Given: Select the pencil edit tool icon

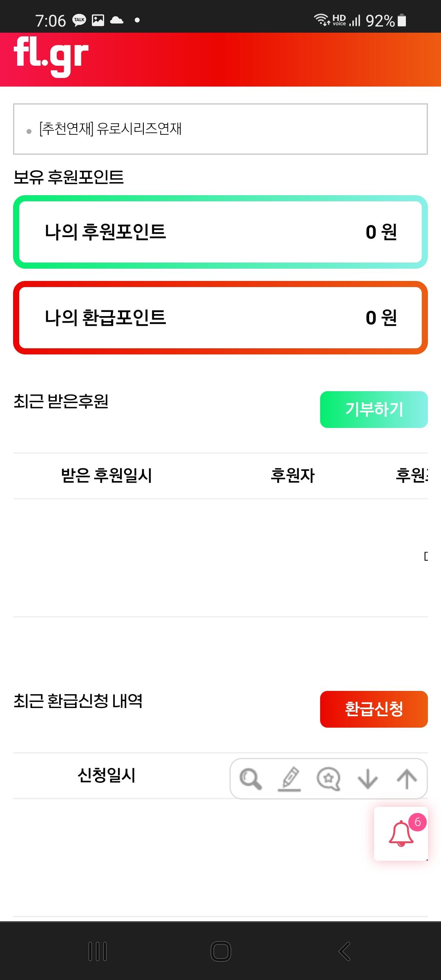Looking at the screenshot, I should [290, 779].
